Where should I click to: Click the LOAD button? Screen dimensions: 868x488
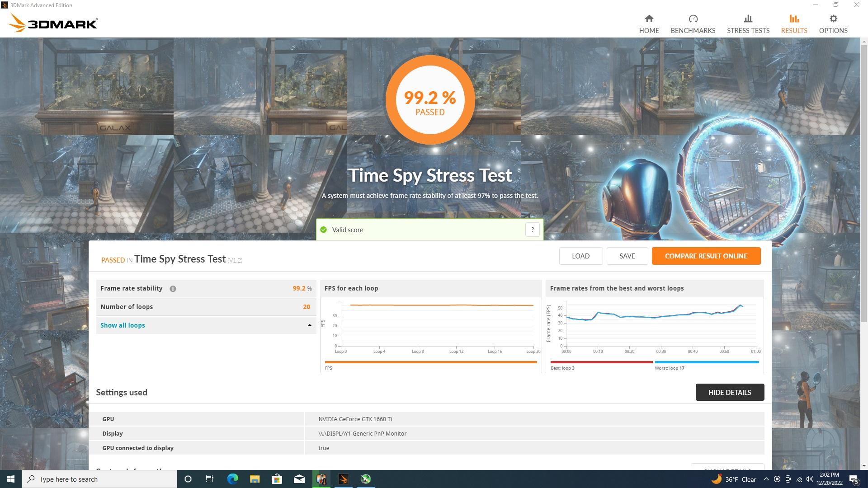click(580, 256)
